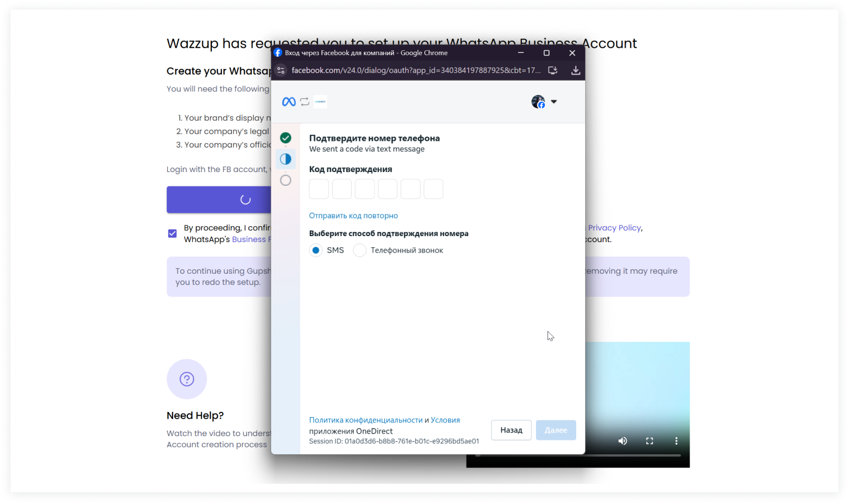Enter fullscreen for the help video
849x504 pixels.
click(x=650, y=441)
